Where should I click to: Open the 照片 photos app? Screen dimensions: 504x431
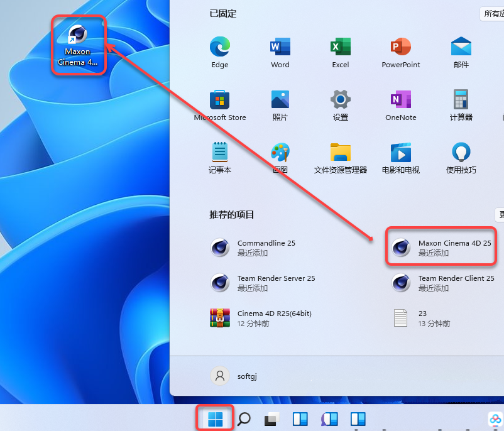pyautogui.click(x=280, y=105)
